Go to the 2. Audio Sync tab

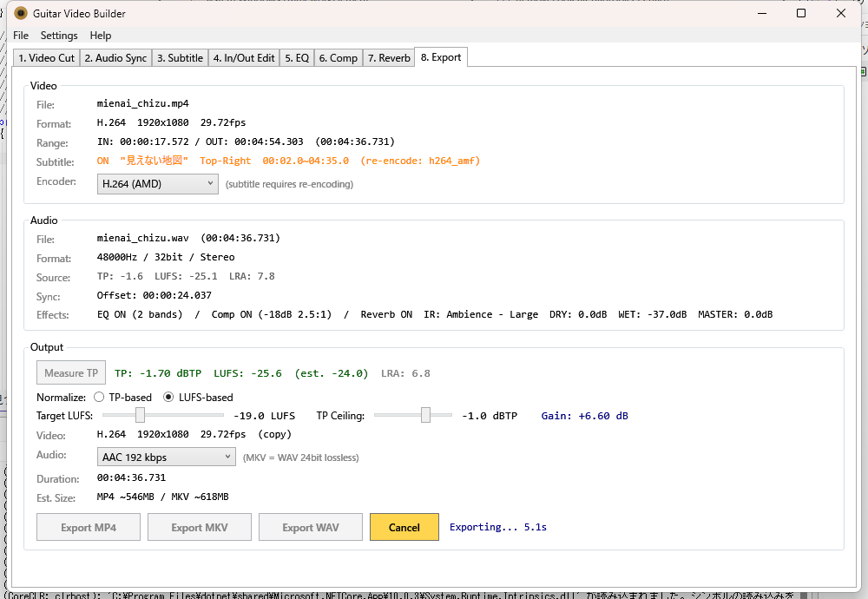tap(115, 58)
